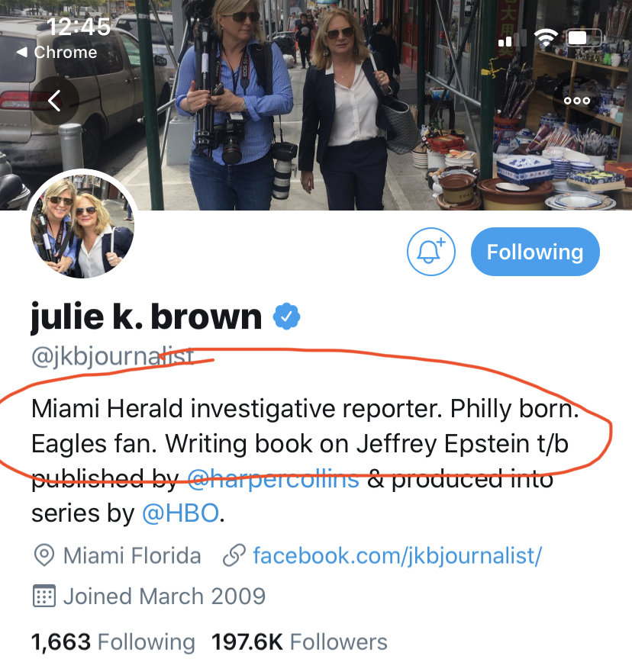This screenshot has height=672, width=632.
Task: Open the @harpercollins mention
Action: click(273, 478)
